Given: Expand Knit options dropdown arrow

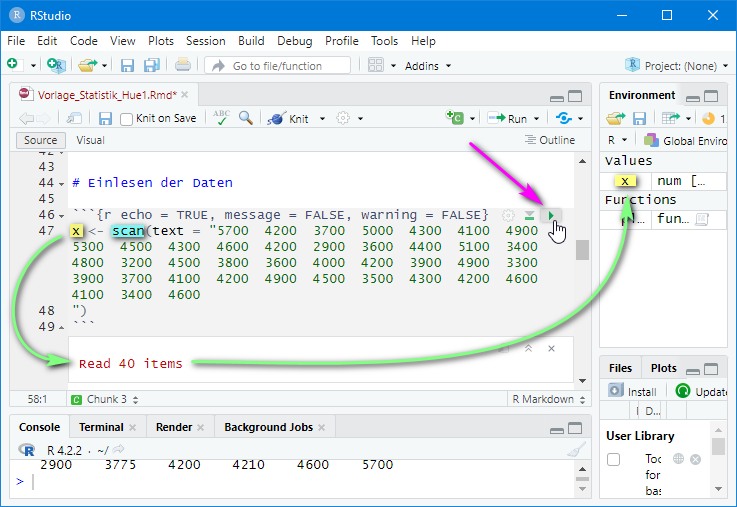Looking at the screenshot, I should [322, 119].
